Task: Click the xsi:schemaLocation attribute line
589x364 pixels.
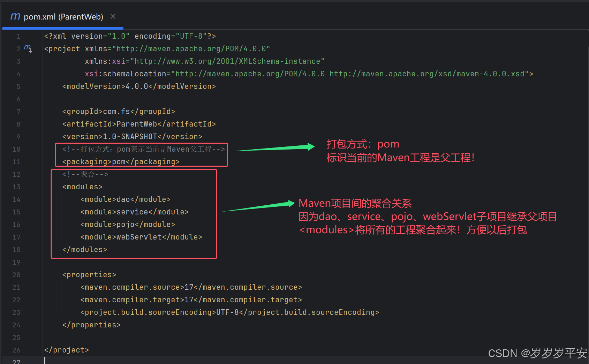Action: click(309, 74)
